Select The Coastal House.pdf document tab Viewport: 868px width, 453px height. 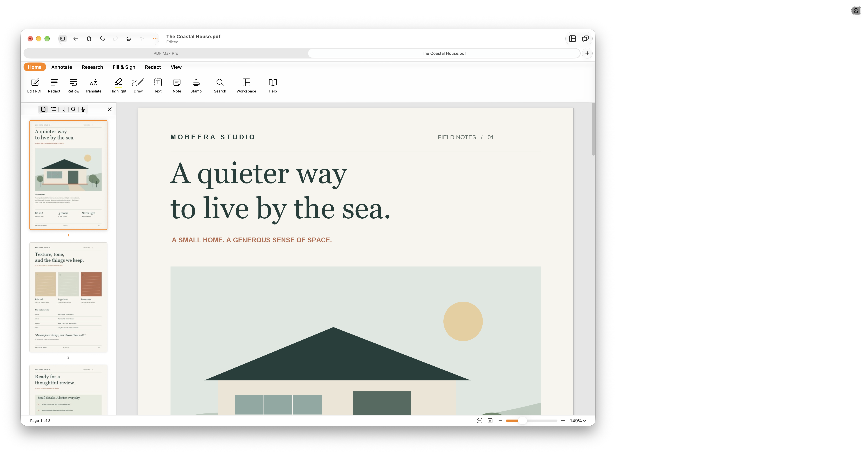444,53
